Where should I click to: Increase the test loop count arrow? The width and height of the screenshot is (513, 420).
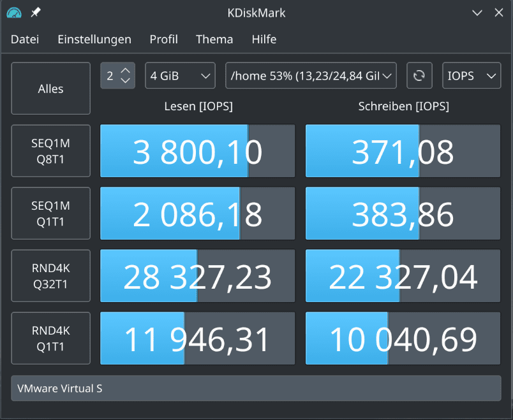(126, 70)
